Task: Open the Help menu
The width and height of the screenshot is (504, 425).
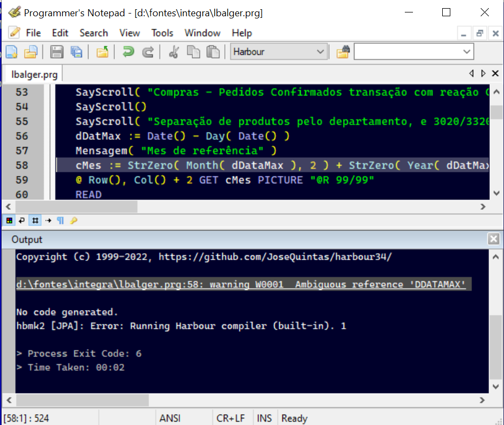Action: coord(242,33)
